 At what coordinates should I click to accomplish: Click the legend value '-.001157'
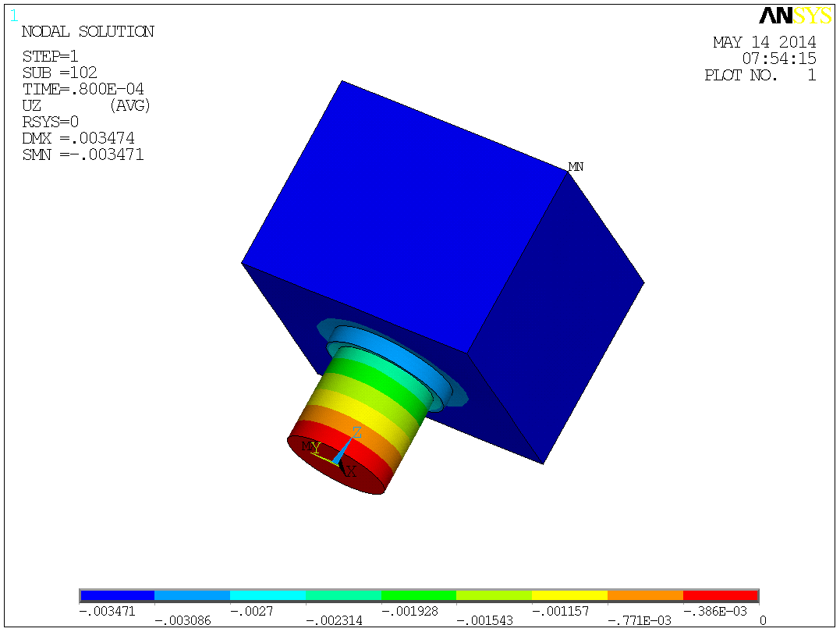click(x=561, y=612)
